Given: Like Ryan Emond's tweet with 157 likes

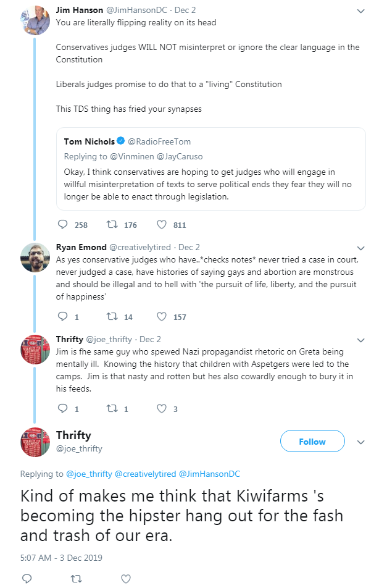Looking at the screenshot, I should pyautogui.click(x=162, y=316).
